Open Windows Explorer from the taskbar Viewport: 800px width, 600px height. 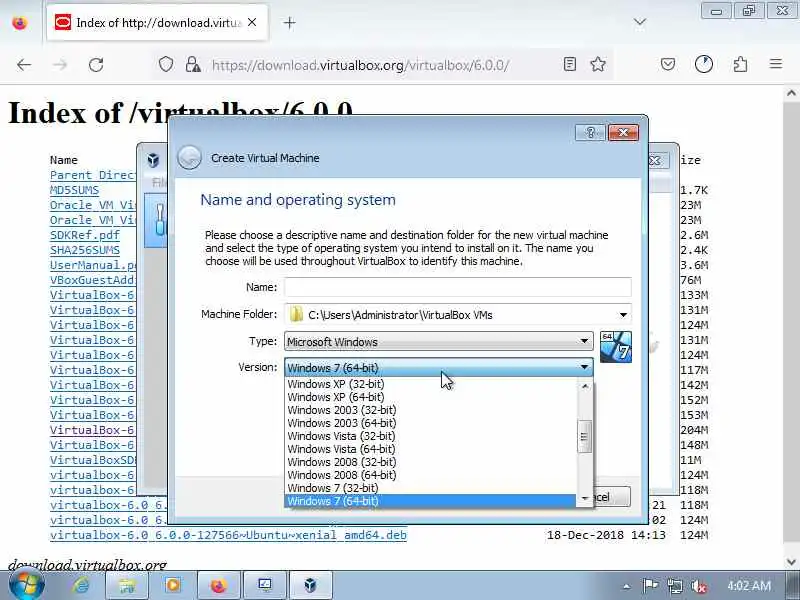(x=127, y=585)
